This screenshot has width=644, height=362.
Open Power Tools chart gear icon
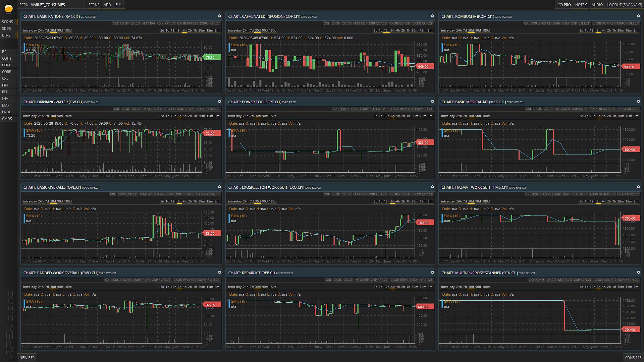[x=432, y=102]
